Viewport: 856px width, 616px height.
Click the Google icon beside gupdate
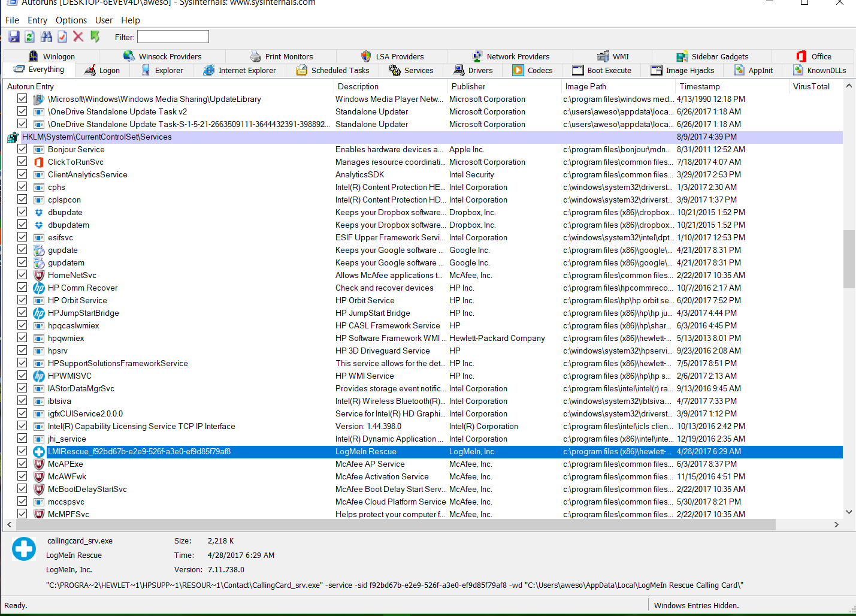point(38,250)
